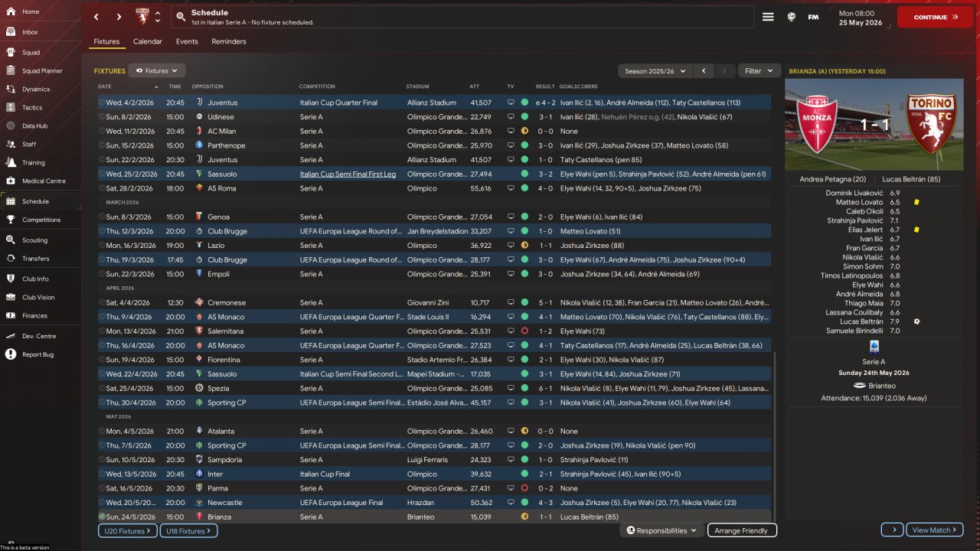Open the Data Hub
The height and width of the screenshot is (551, 980).
coord(34,126)
